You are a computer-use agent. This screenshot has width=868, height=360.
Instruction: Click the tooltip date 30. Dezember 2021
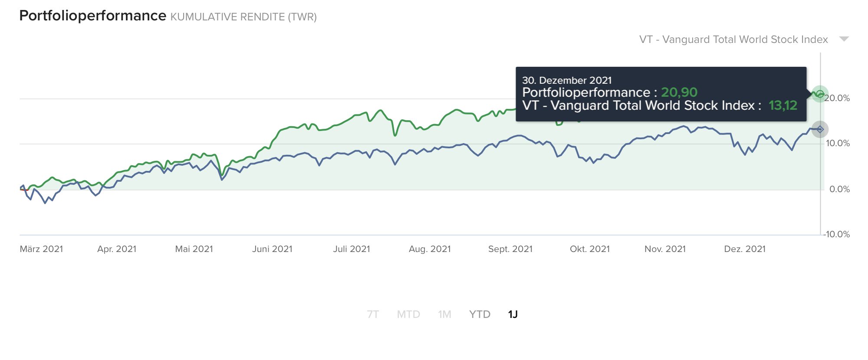click(567, 80)
